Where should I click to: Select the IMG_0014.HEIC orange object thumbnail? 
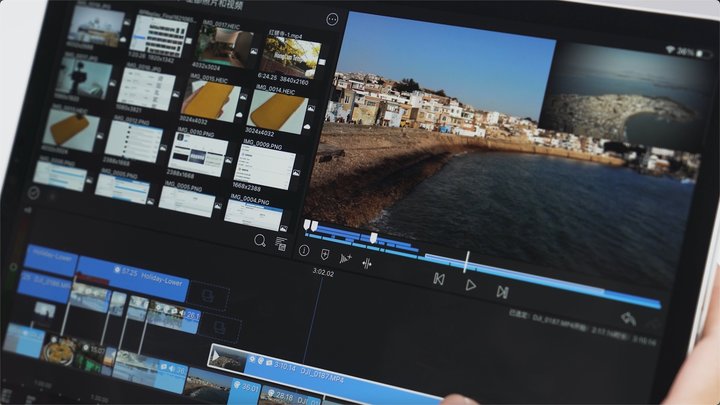pos(276,110)
